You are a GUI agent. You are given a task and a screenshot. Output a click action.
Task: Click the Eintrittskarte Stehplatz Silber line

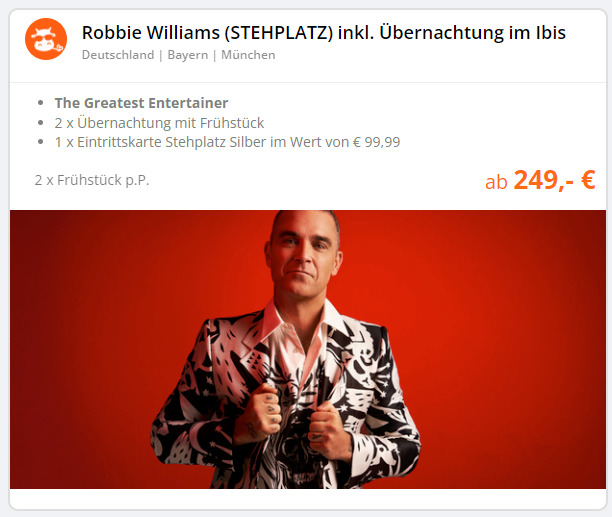coord(227,142)
